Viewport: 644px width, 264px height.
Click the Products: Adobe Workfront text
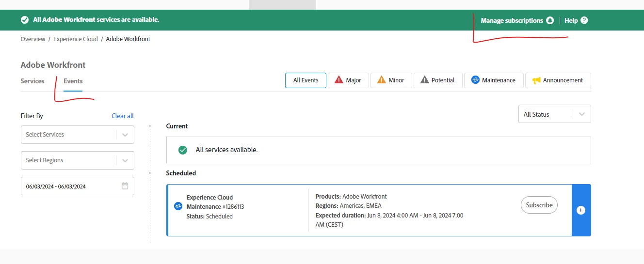click(x=351, y=197)
